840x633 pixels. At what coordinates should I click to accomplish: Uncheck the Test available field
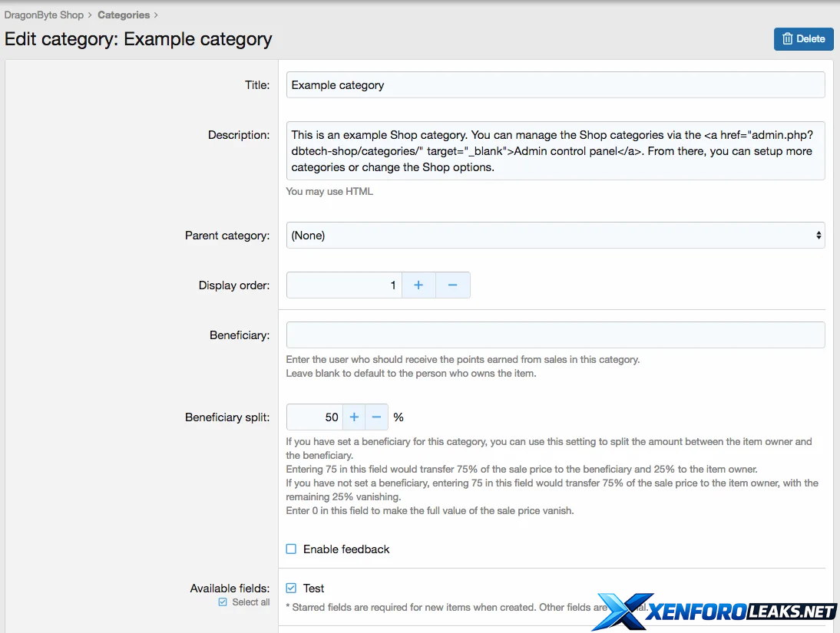tap(291, 588)
